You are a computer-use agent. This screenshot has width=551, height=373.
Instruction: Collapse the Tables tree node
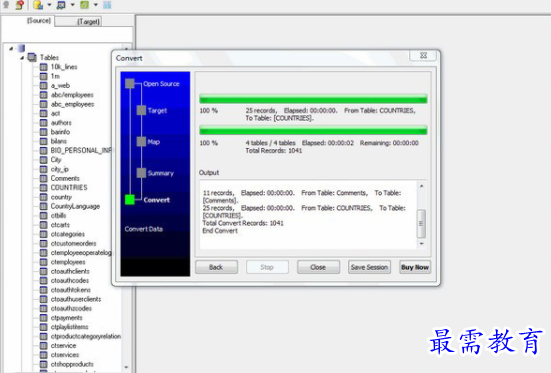(x=22, y=58)
